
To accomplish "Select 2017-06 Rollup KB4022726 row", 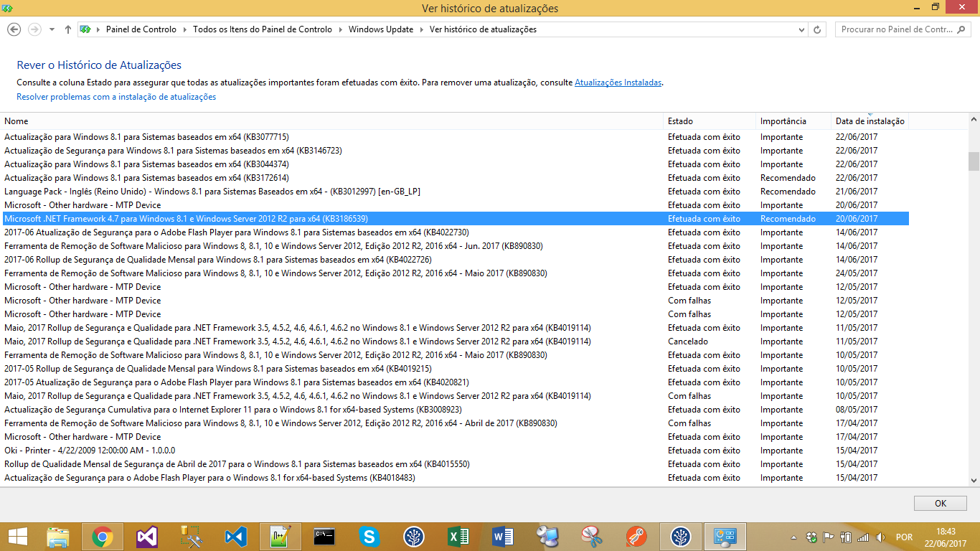I will click(455, 260).
